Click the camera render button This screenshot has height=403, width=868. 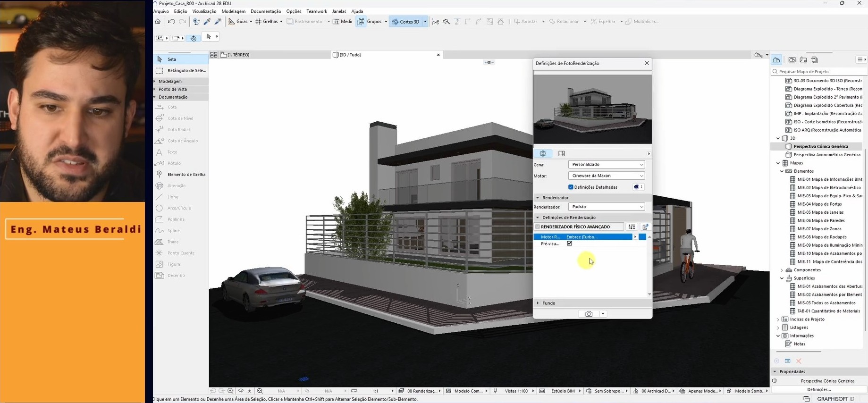(x=589, y=314)
